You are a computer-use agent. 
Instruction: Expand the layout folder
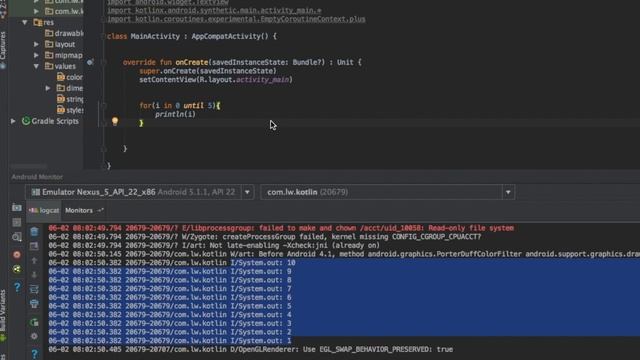(x=36, y=44)
